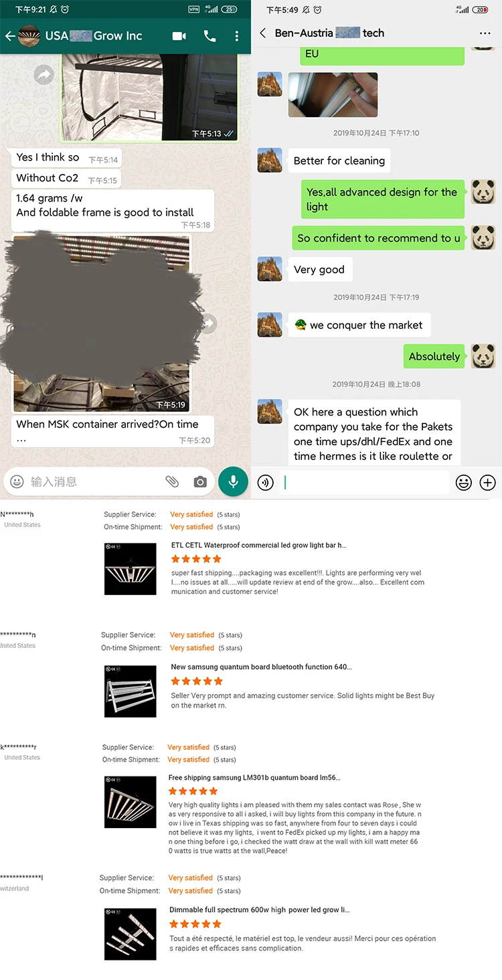Viewport: 502px width, 980px height.
Task: Switch to voice input in WeChat chat
Action: [266, 483]
